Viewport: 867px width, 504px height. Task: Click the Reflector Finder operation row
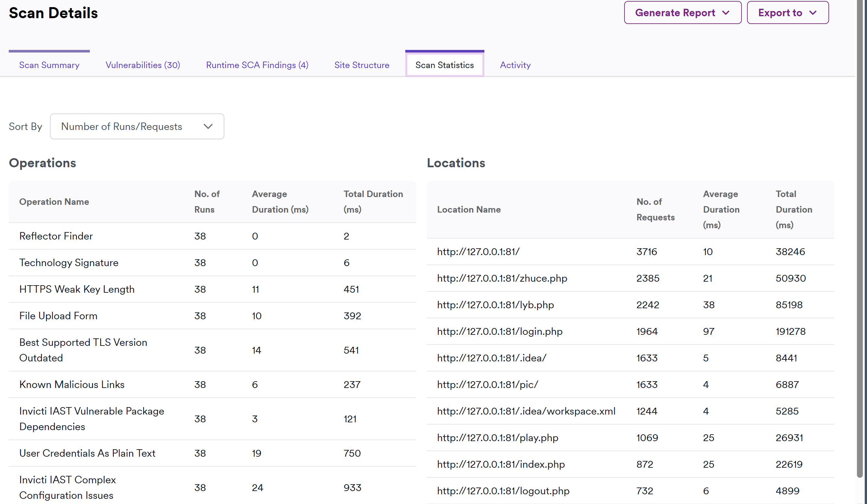click(56, 236)
